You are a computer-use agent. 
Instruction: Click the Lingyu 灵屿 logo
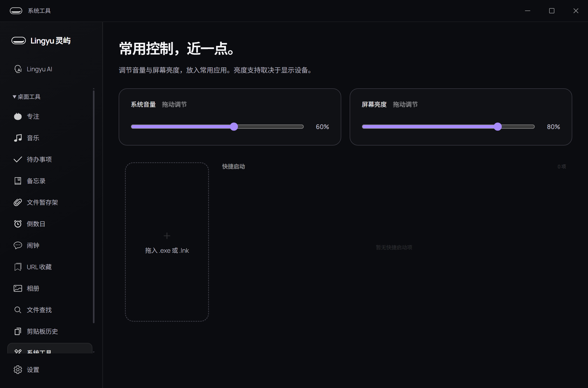pyautogui.click(x=41, y=41)
